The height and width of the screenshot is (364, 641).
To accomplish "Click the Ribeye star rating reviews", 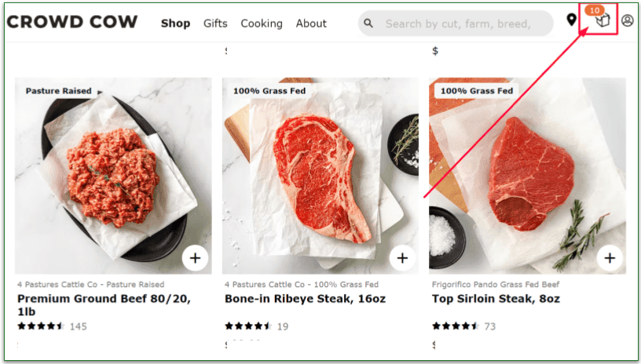I will (256, 326).
